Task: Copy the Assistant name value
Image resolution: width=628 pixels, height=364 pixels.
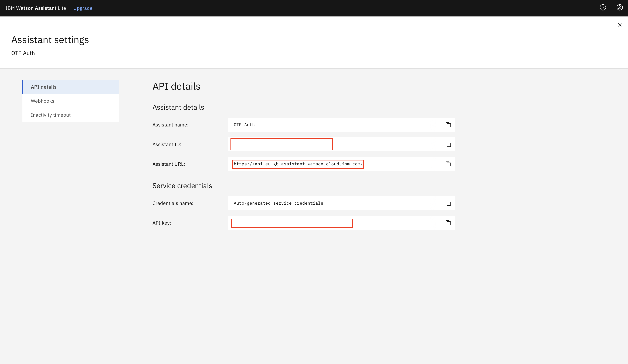Action: [x=448, y=125]
